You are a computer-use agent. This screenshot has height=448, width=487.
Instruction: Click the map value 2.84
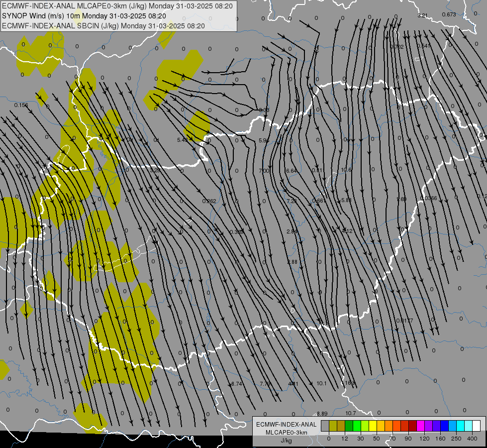[x=292, y=231]
